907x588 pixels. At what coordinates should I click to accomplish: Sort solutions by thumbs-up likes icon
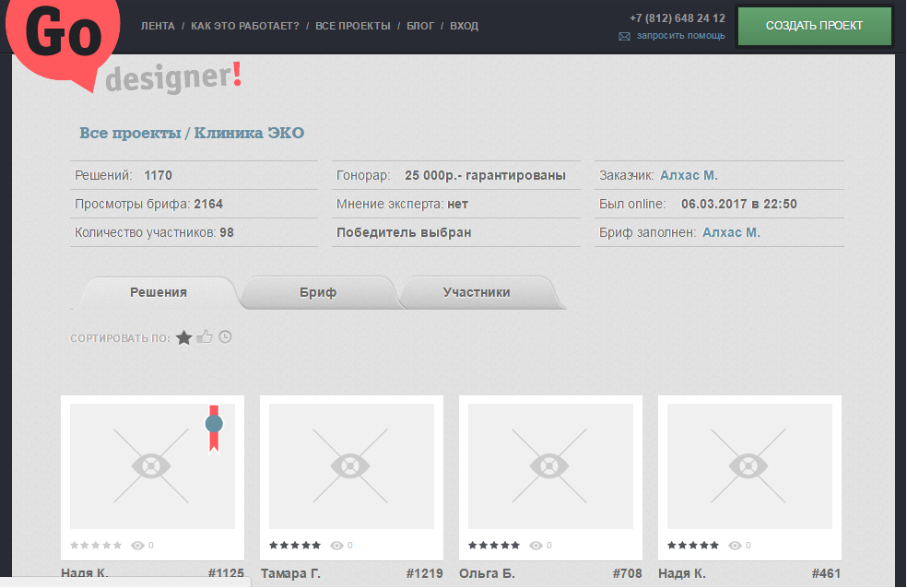(205, 336)
